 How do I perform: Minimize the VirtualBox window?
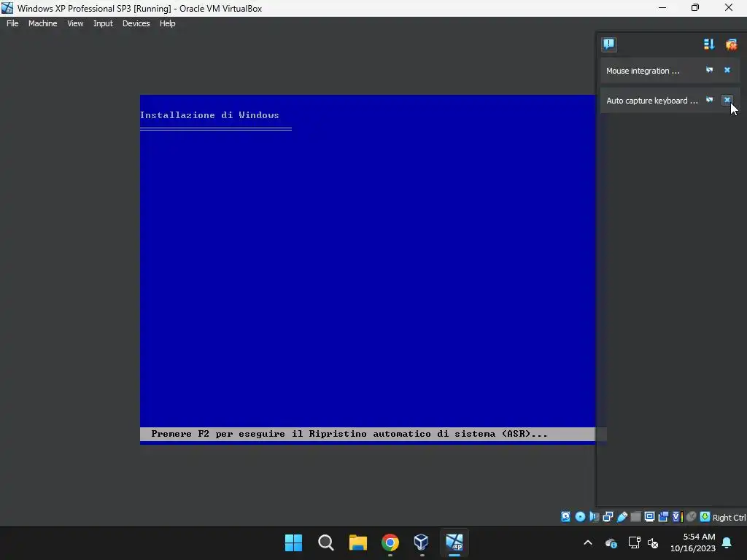[662, 7]
